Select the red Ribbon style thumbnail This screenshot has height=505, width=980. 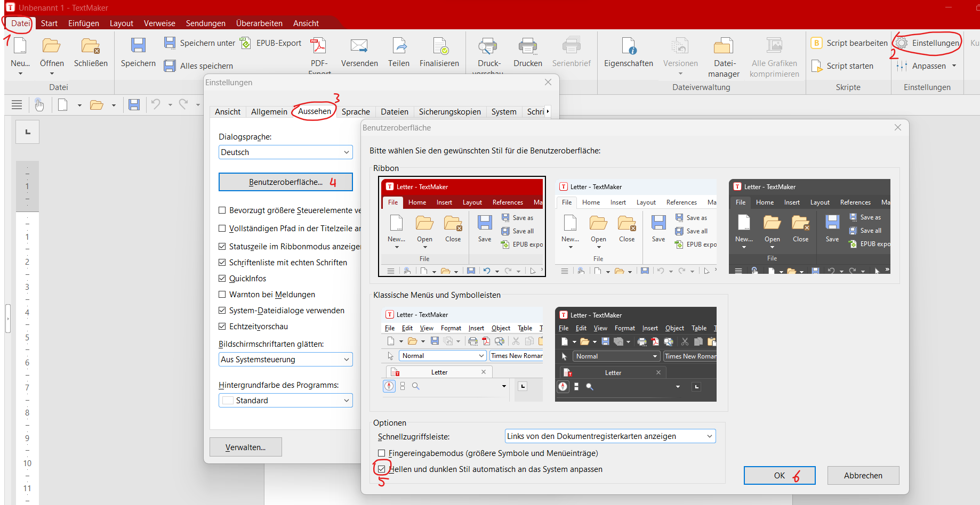462,226
